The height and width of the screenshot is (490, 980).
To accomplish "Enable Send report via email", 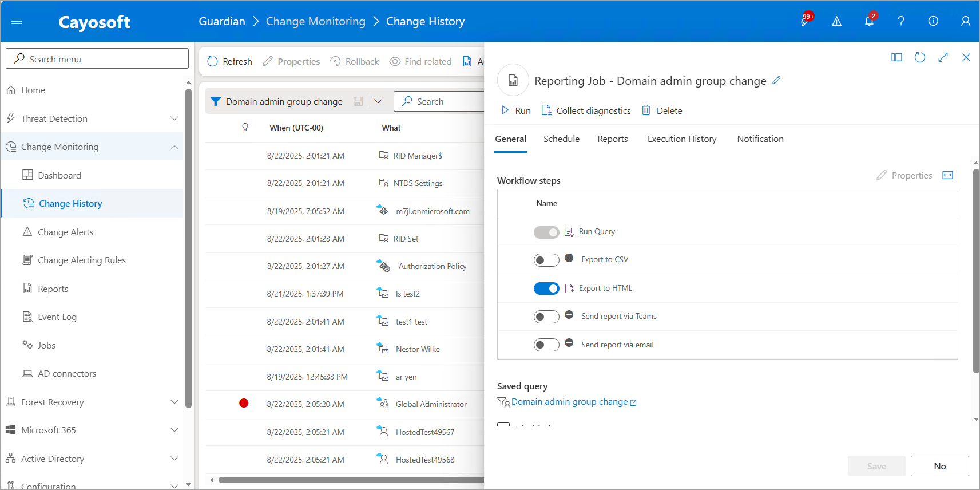I will (x=546, y=345).
